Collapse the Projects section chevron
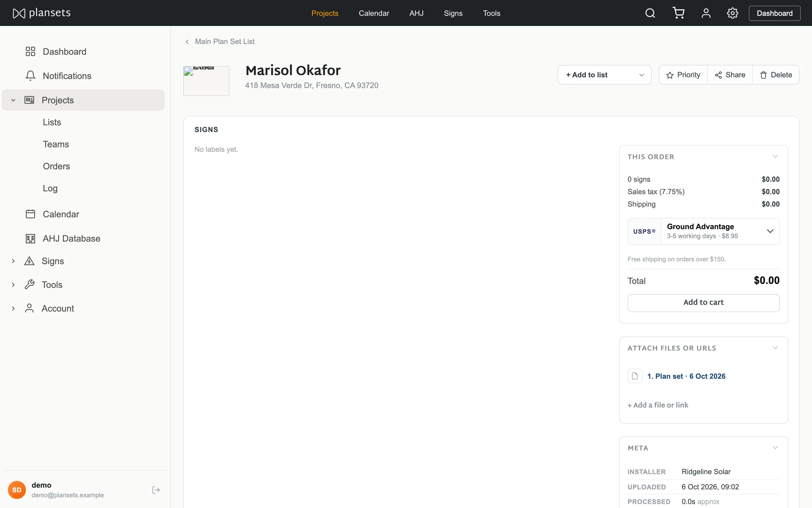812x508 pixels. pyautogui.click(x=13, y=100)
